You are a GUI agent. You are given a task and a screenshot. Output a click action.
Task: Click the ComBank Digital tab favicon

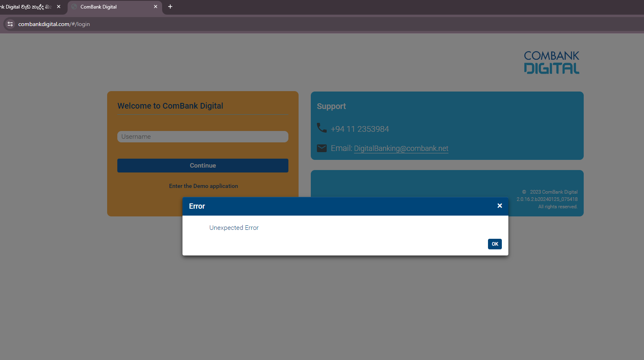[x=74, y=7]
